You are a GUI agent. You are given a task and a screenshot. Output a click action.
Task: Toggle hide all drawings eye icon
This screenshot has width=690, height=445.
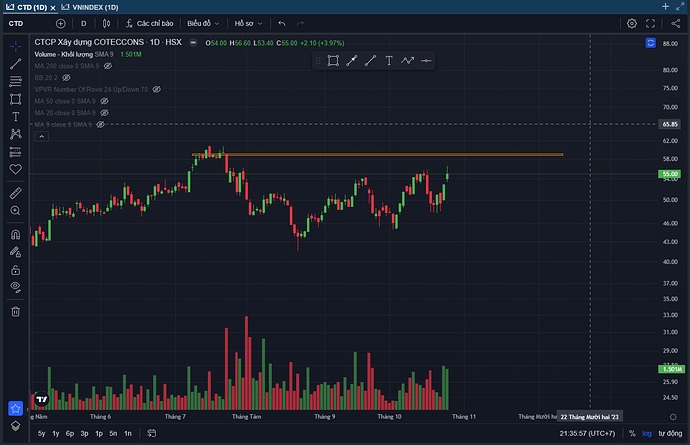15,287
